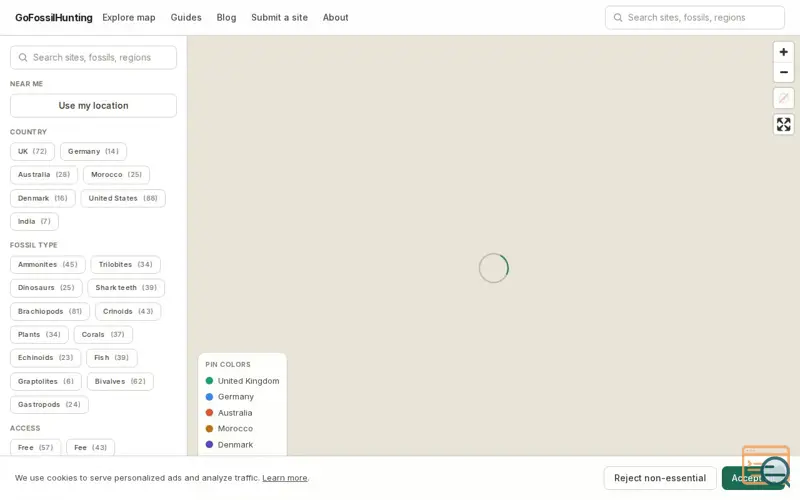
Task: Click the PIN COLORS legend title
Action: click(228, 364)
